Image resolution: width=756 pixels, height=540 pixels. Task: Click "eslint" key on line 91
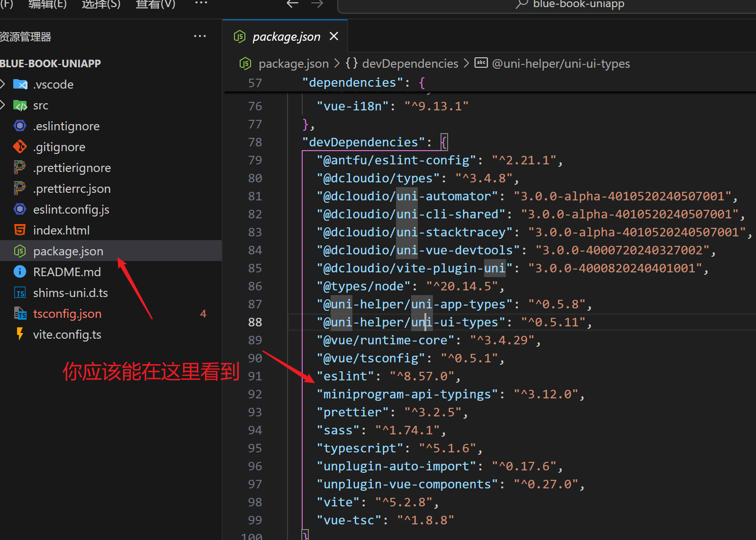[345, 376]
